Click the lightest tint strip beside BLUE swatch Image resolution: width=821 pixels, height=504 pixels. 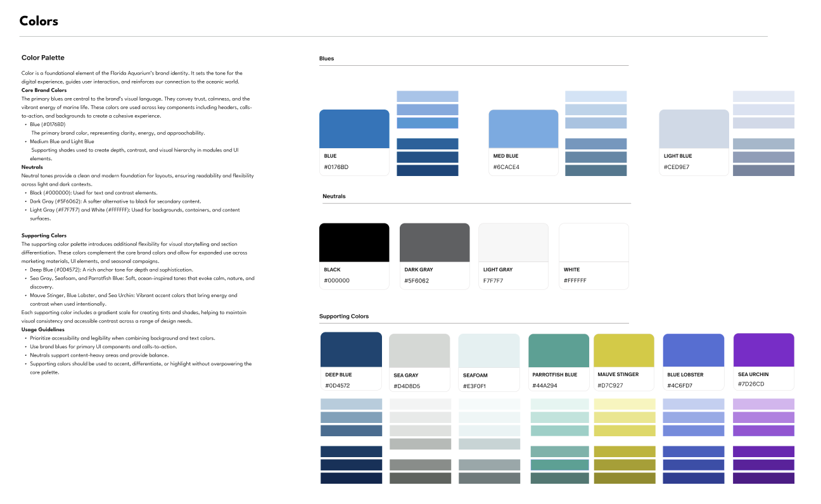click(428, 96)
